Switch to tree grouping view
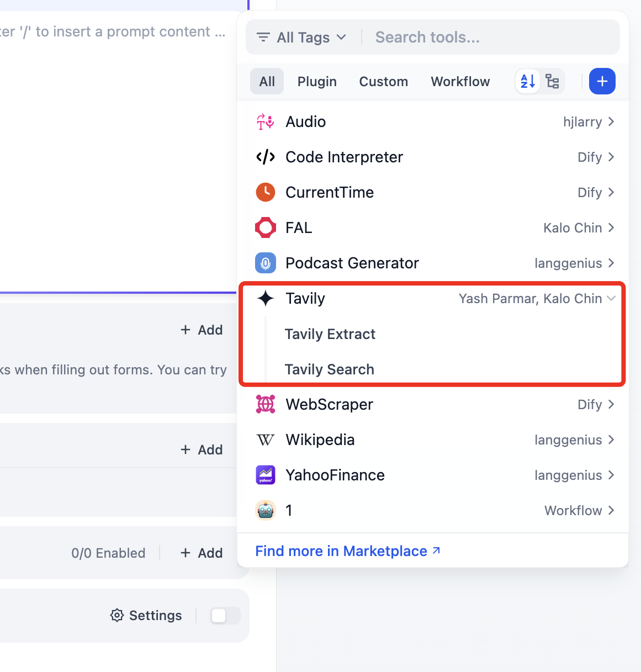641x672 pixels. tap(552, 82)
